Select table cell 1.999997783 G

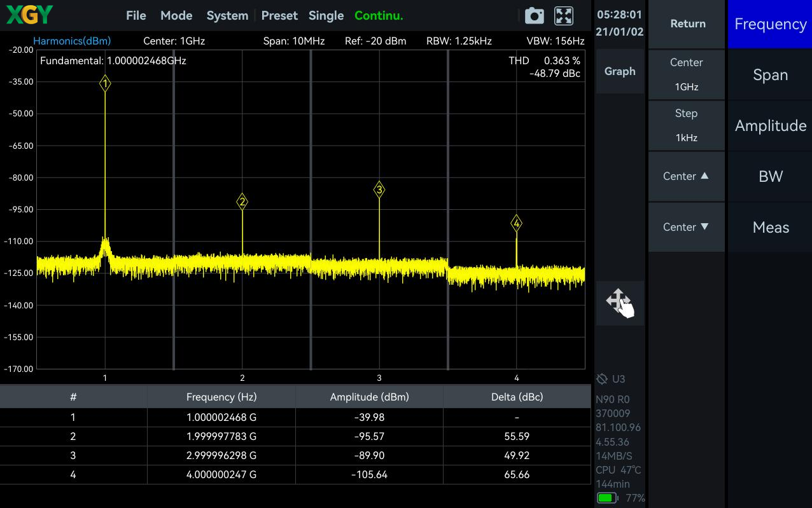pos(221,437)
